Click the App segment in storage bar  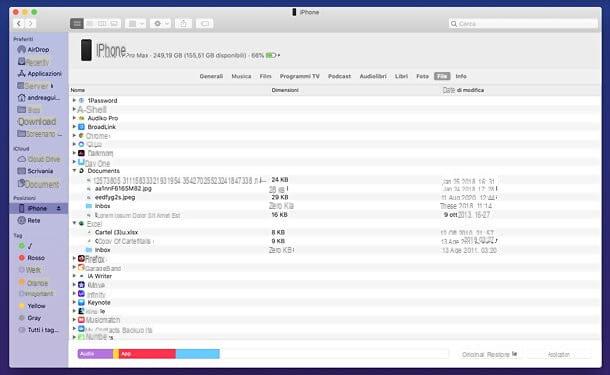(x=147, y=354)
